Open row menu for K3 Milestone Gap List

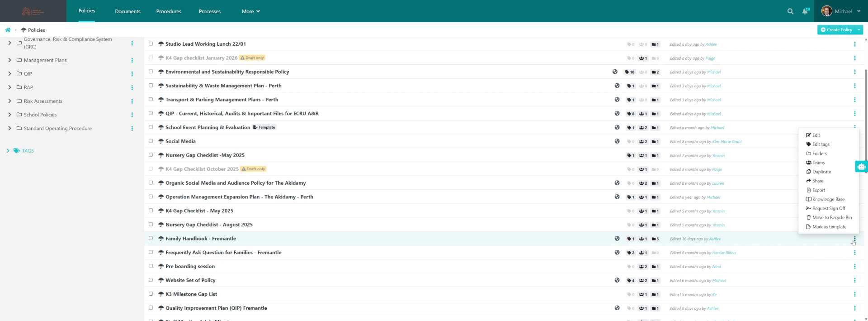click(x=854, y=294)
